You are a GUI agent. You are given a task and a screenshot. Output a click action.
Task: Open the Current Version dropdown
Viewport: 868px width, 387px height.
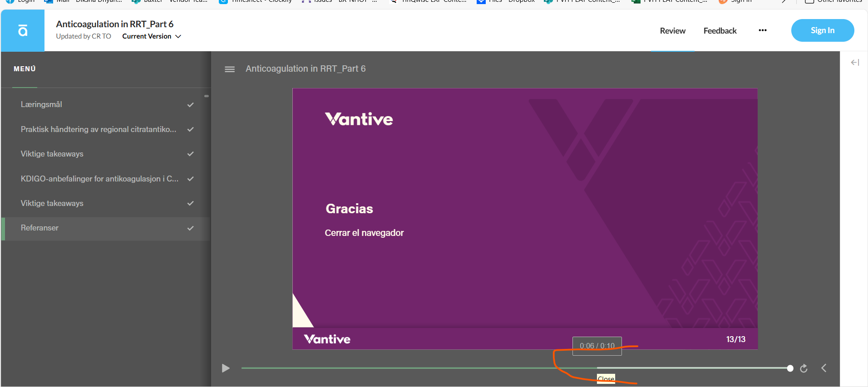pyautogui.click(x=152, y=36)
